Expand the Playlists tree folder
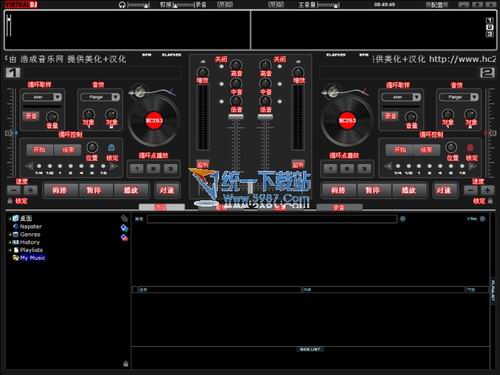This screenshot has width=500, height=375. click(10, 250)
